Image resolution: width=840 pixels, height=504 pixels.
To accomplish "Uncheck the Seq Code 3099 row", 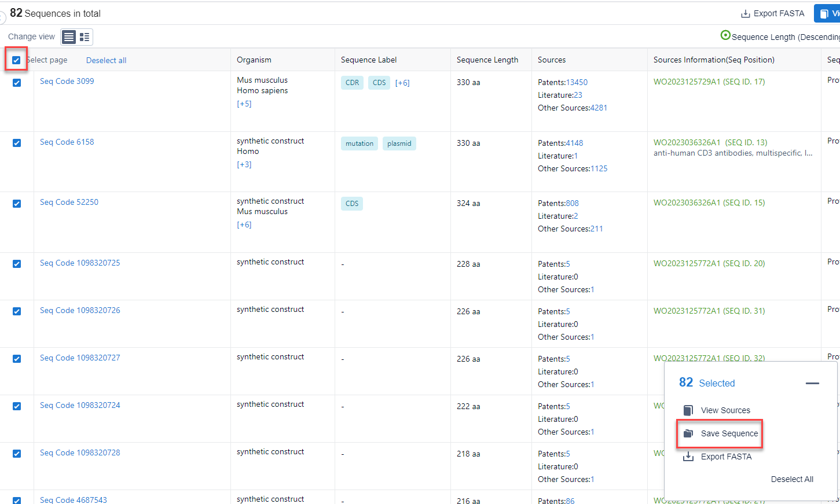I will [x=17, y=83].
